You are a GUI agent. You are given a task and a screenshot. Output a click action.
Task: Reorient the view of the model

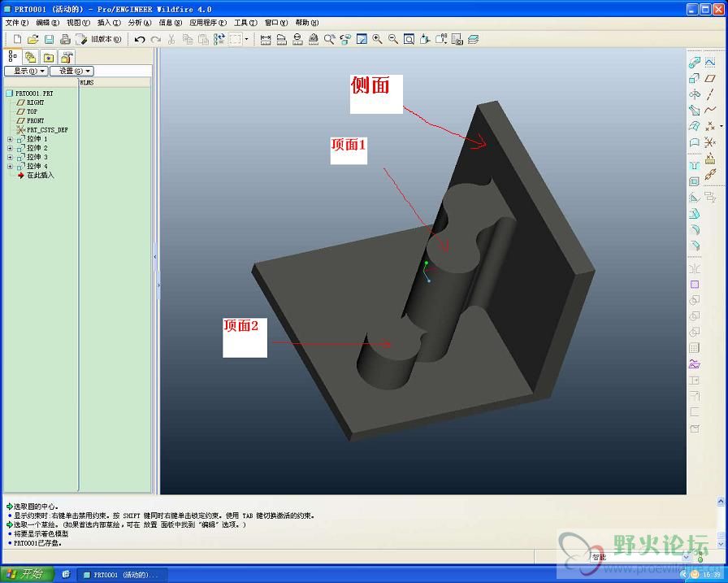point(425,40)
